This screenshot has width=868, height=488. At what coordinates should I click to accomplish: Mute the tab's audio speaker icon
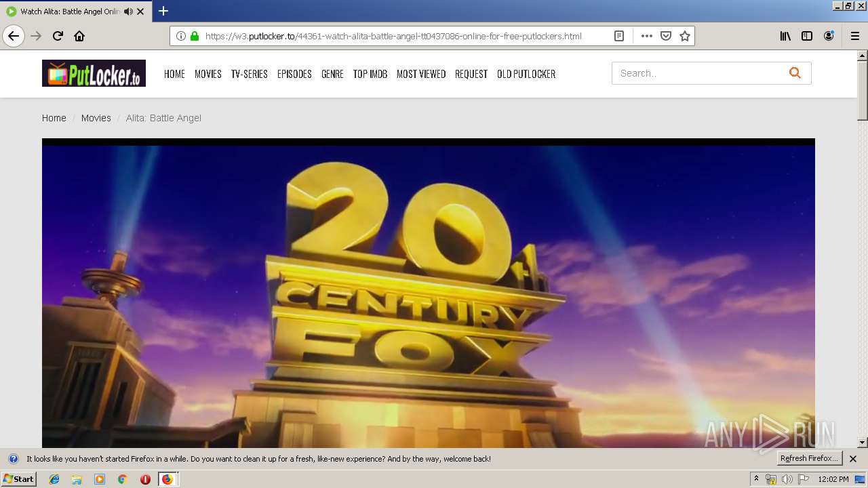tap(128, 12)
